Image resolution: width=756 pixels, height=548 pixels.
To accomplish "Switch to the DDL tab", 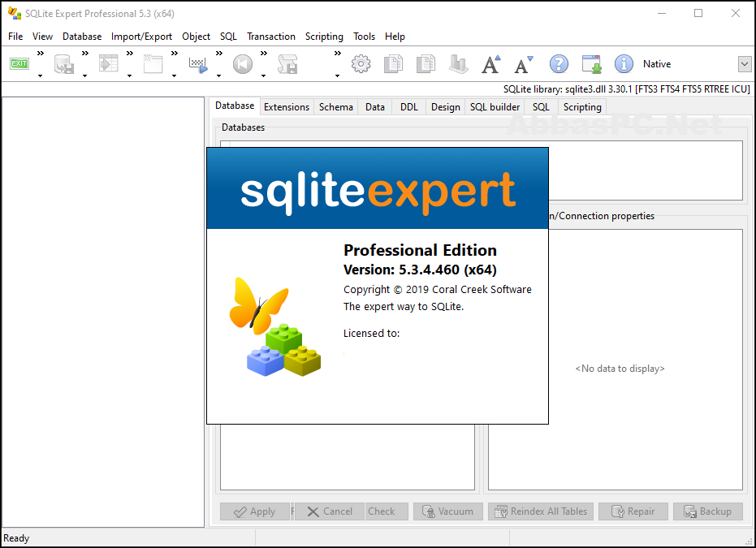I will point(409,107).
